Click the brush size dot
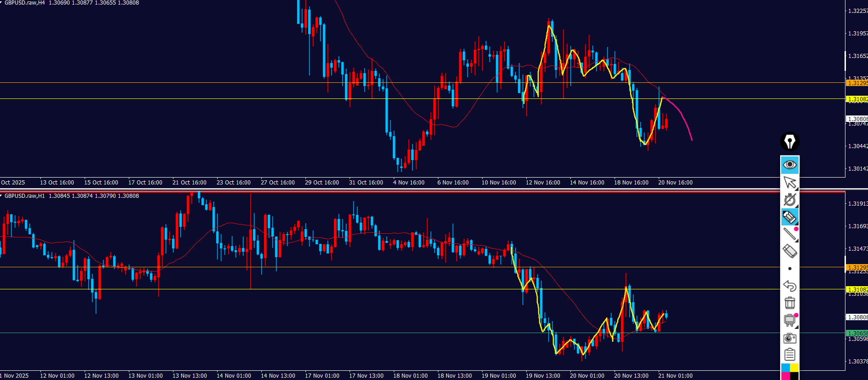The width and height of the screenshot is (868, 380). (x=789, y=269)
